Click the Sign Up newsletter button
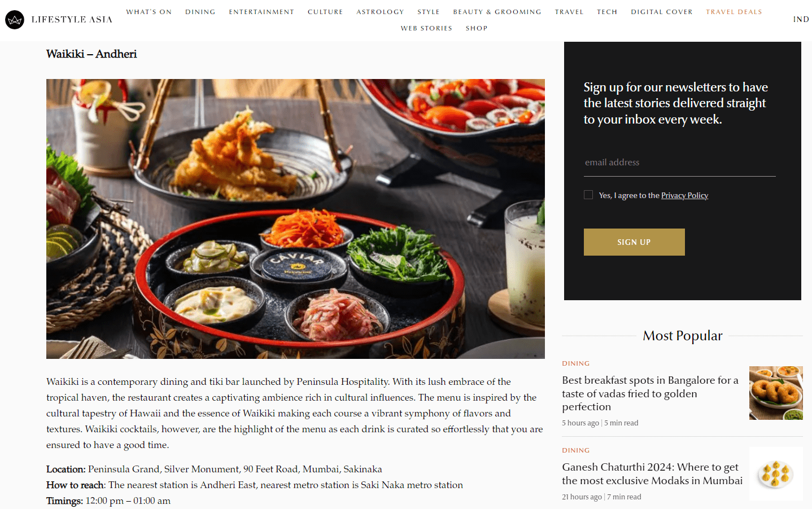This screenshot has width=812, height=509. (634, 242)
